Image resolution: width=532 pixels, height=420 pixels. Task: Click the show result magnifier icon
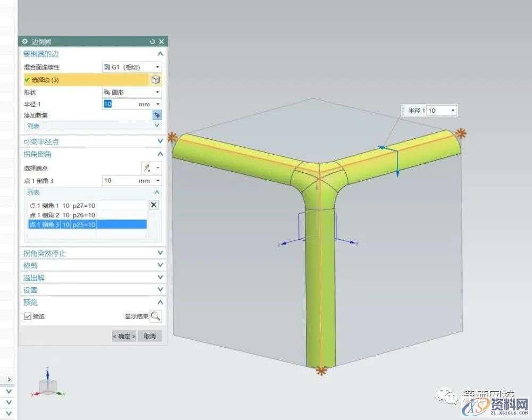pos(155,316)
